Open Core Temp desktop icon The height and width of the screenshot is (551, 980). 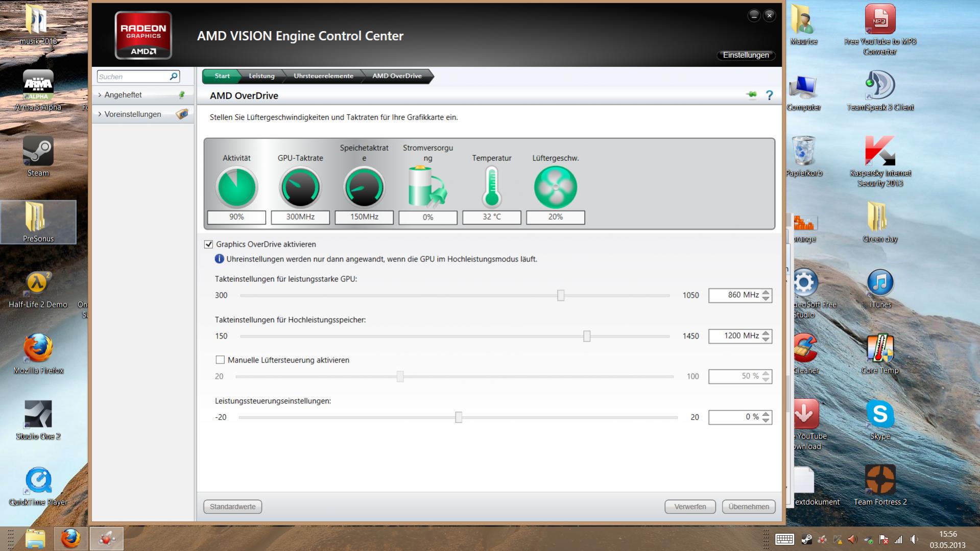(x=880, y=354)
